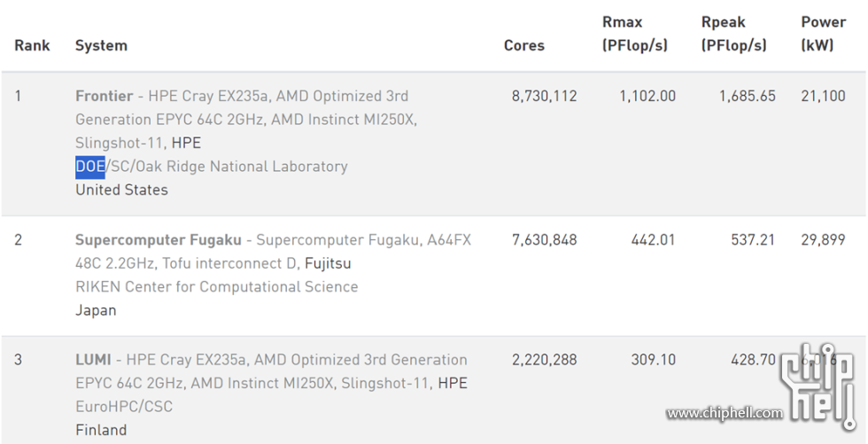Click LUMI's Rmax value 309.10
Image resolution: width=868 pixels, height=444 pixels.
click(x=653, y=360)
